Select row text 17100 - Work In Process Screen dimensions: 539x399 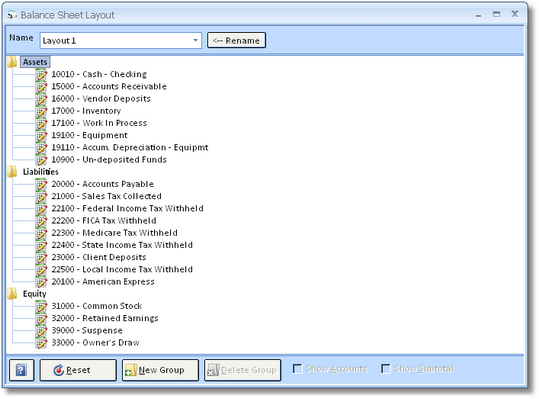99,123
